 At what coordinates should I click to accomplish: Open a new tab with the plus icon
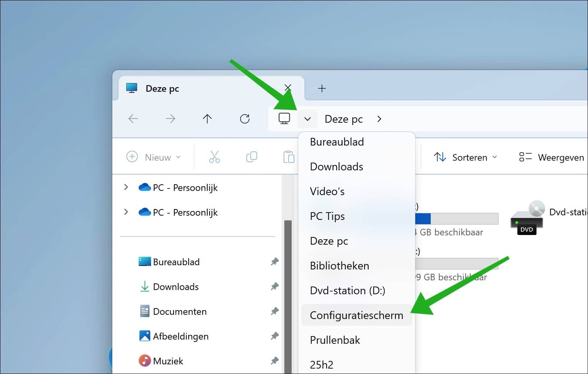point(322,88)
